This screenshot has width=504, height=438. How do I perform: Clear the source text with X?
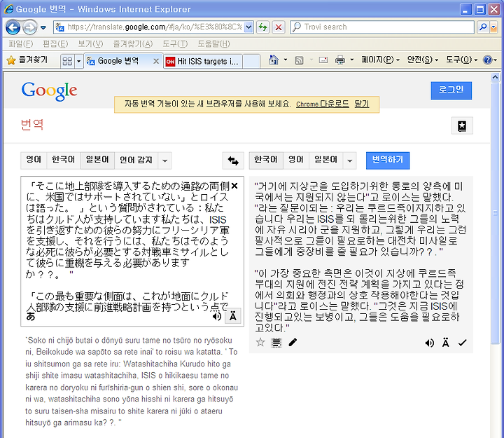[x=234, y=186]
